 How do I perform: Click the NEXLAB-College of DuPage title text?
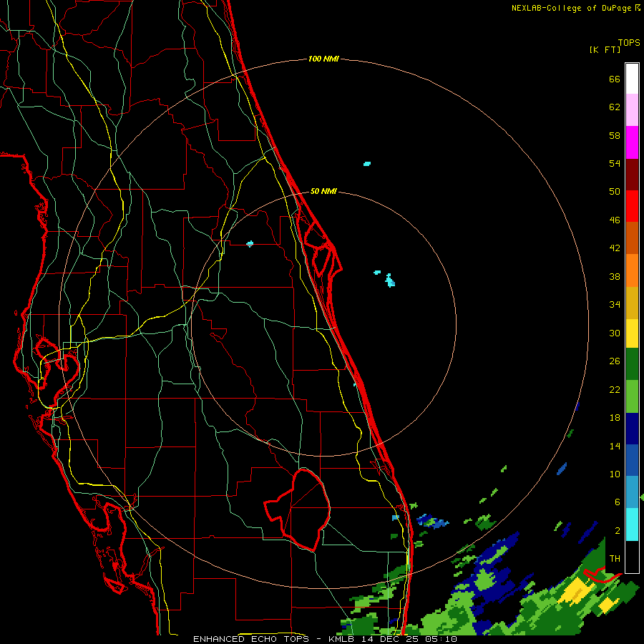pyautogui.click(x=576, y=8)
